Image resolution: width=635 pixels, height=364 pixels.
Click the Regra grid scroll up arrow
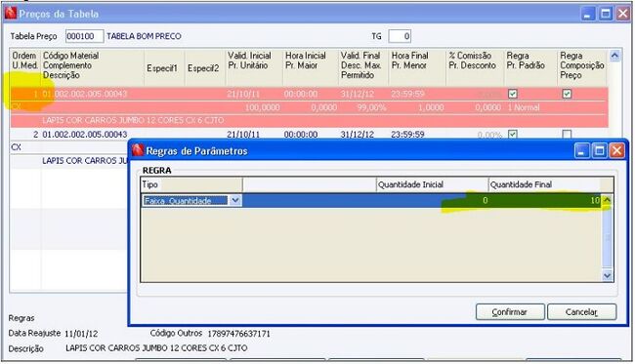pyautogui.click(x=607, y=200)
